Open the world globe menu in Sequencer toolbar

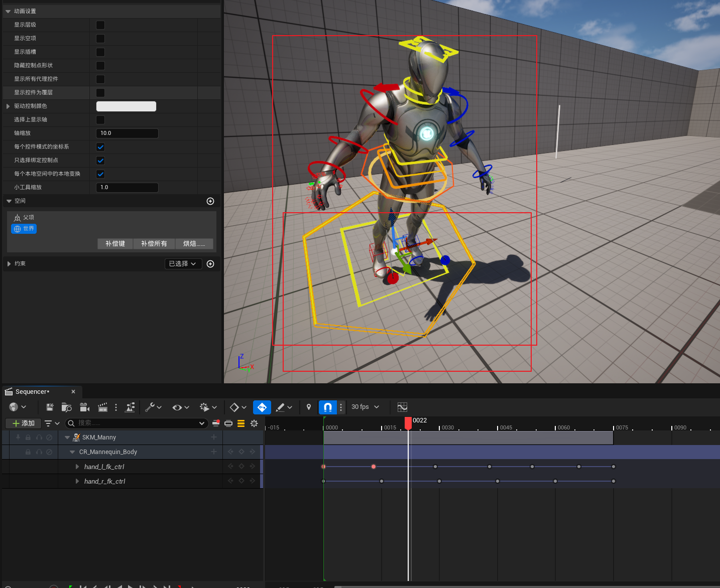point(18,407)
